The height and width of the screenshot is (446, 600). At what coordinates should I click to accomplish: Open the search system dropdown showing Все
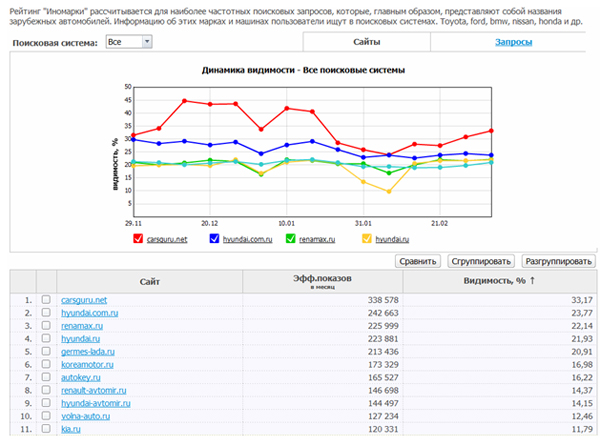pyautogui.click(x=129, y=42)
